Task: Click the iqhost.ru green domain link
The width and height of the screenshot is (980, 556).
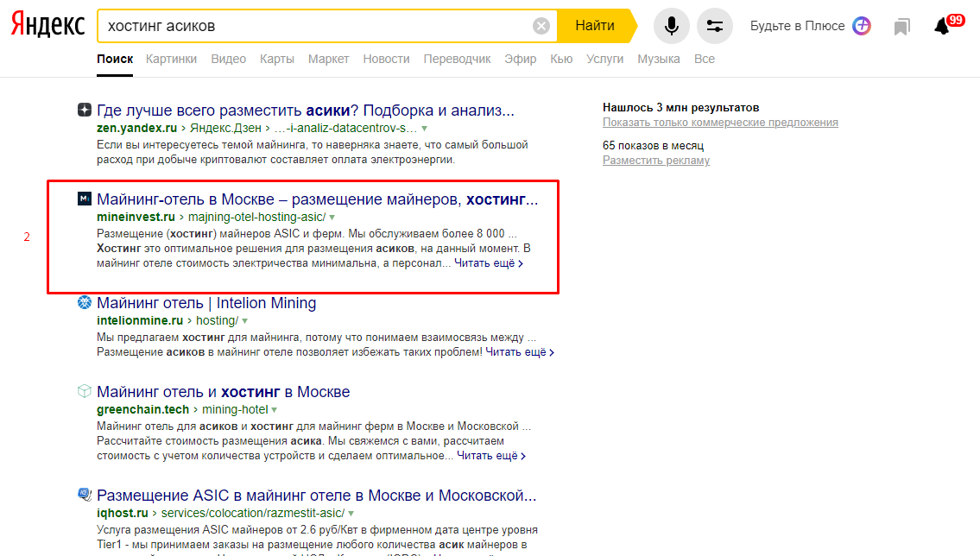Action: coord(123,513)
